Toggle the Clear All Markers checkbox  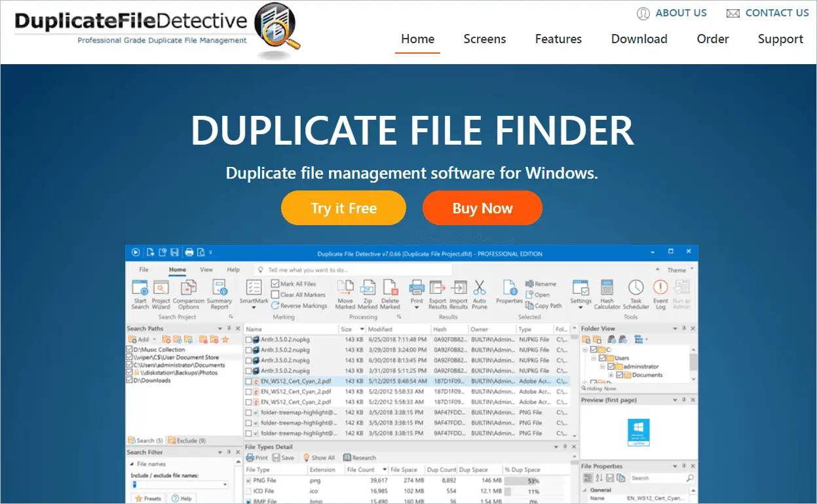pyautogui.click(x=275, y=295)
